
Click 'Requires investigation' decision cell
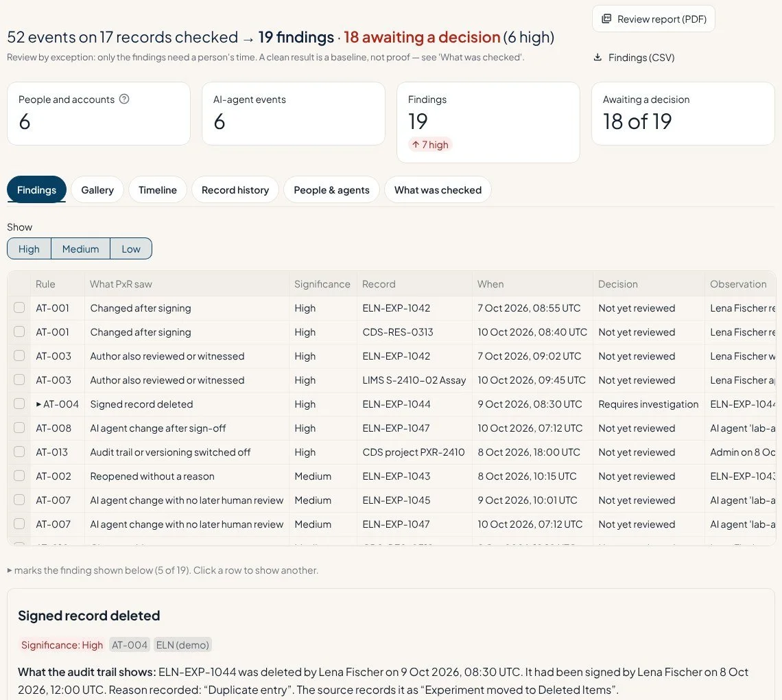point(648,404)
